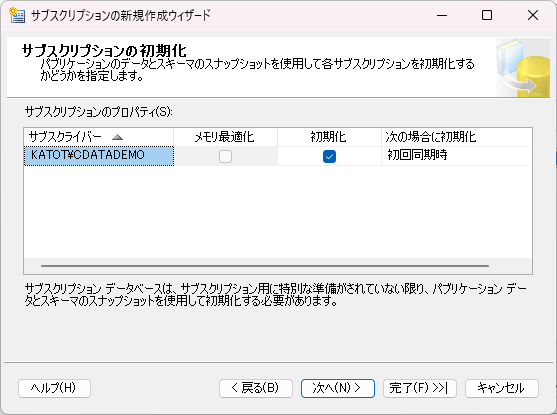Click the サブスクライバー column header
Image resolution: width=557 pixels, height=415 pixels.
pos(99,137)
